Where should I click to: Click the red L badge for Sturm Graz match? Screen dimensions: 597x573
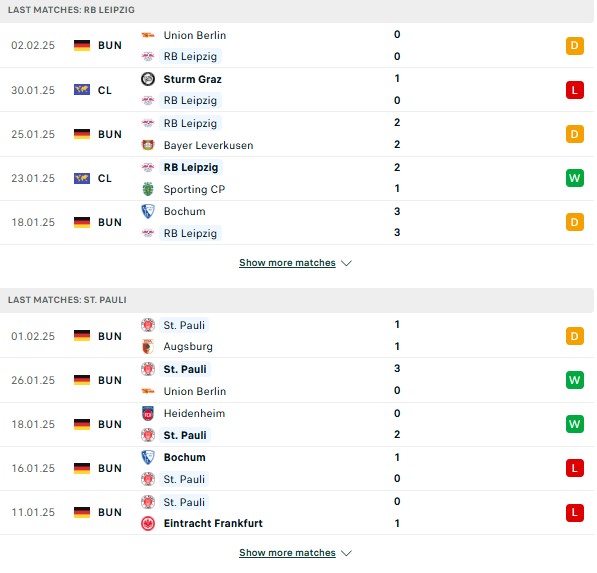click(575, 90)
